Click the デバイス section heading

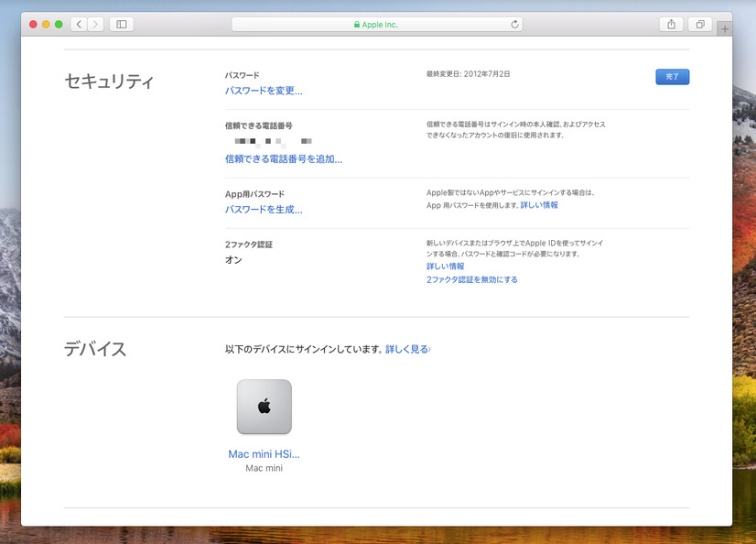pos(95,349)
